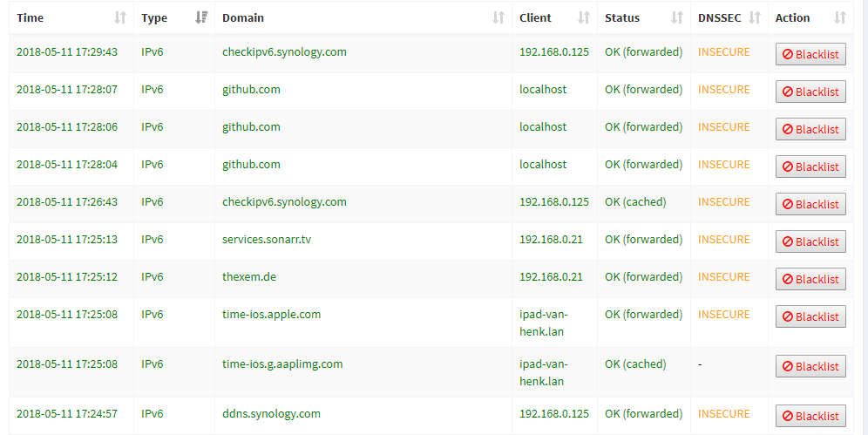
Task: Click the Domain column header label
Action: click(x=243, y=17)
